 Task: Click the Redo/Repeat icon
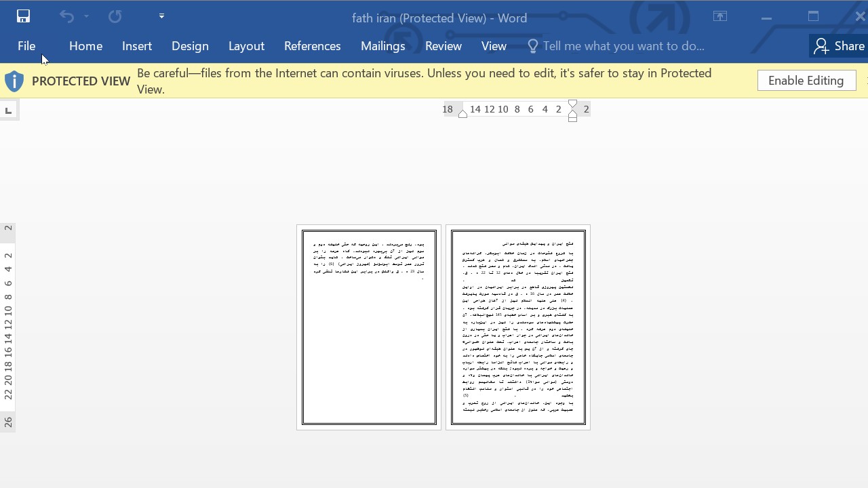[115, 16]
